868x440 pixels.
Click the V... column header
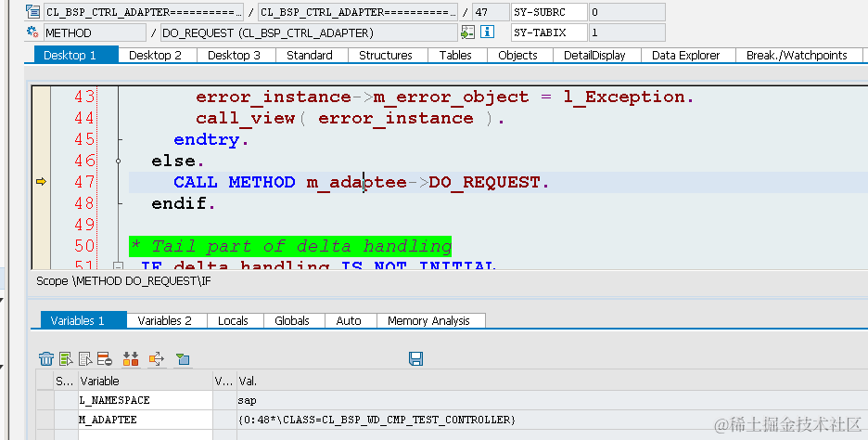[224, 381]
